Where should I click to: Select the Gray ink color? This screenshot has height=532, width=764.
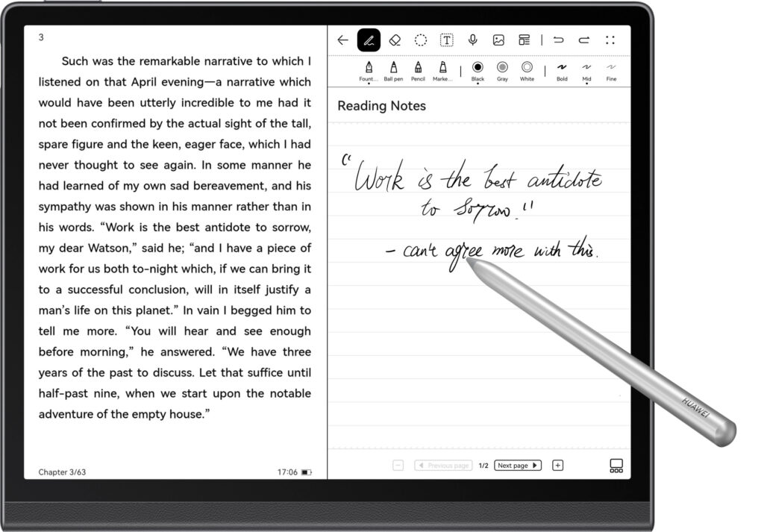tap(502, 72)
